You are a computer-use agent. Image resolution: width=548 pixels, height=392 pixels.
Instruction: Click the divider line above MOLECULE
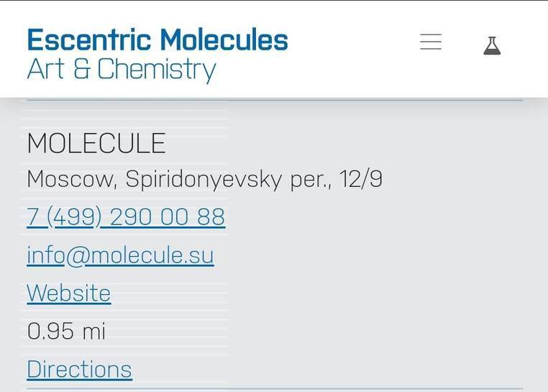point(275,101)
